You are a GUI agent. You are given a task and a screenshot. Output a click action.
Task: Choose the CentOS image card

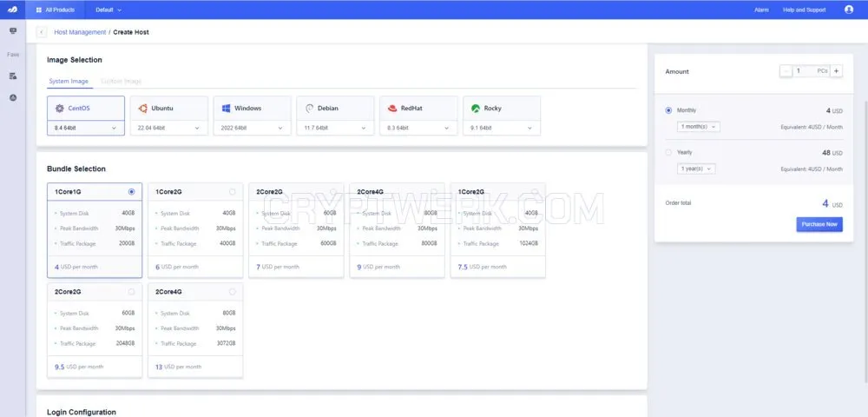[x=86, y=116]
